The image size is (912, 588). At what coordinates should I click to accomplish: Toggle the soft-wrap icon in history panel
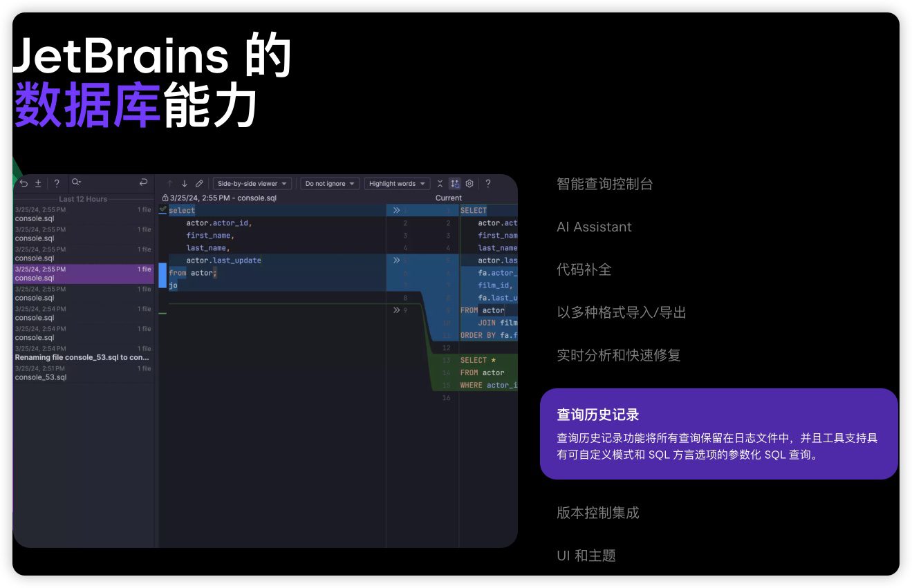[143, 182]
